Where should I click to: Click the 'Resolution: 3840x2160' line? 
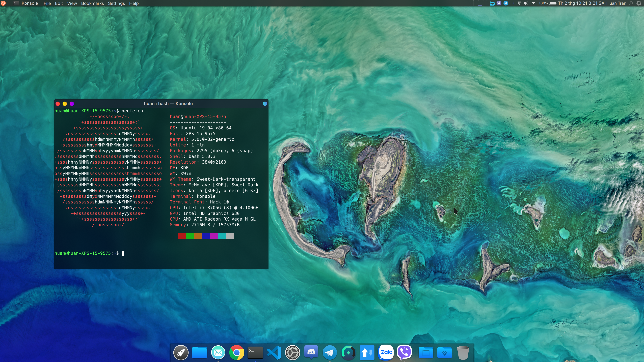(198, 162)
